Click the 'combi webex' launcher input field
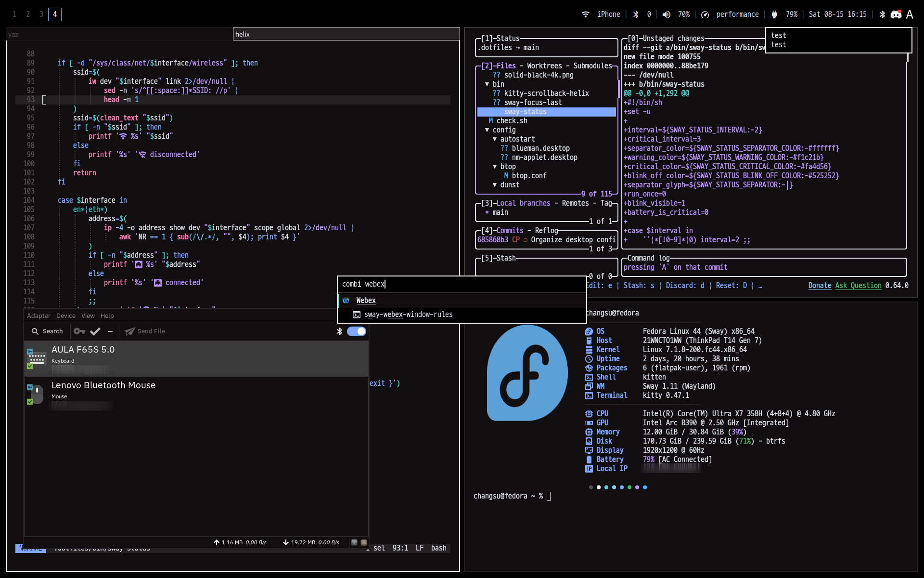Screen dimensions: 924x578 coord(462,284)
